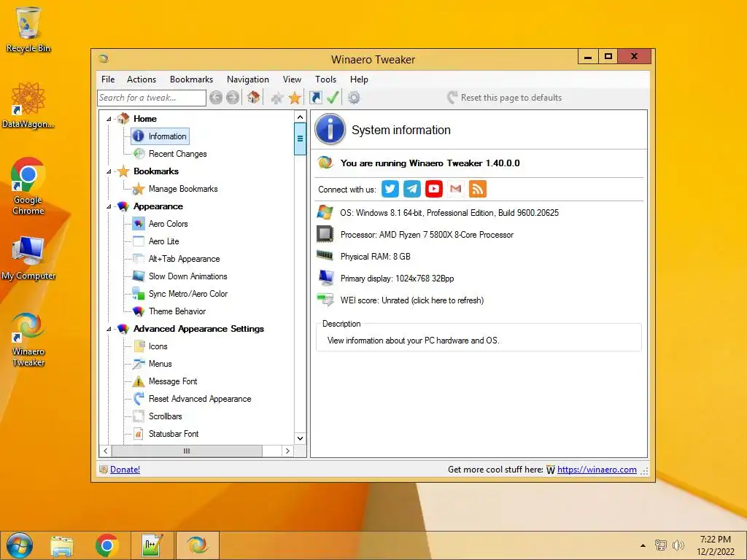Click the primary display monitor icon
This screenshot has height=560, width=747.
click(326, 278)
